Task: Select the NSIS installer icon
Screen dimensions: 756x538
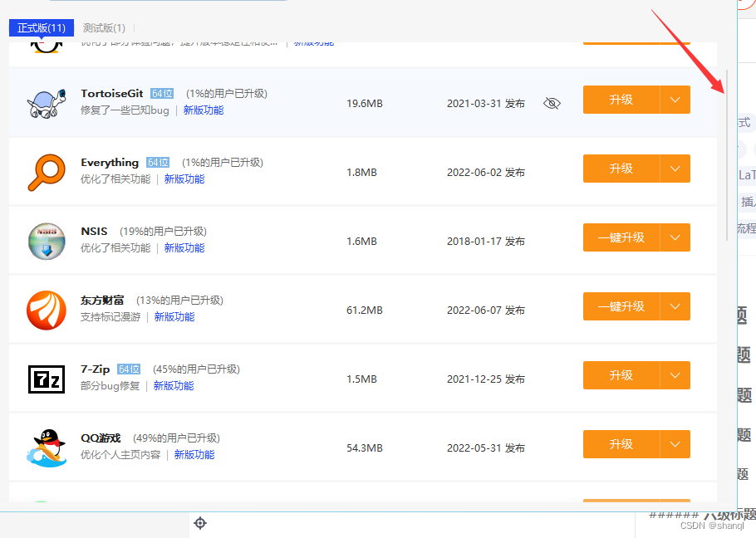Action: click(x=47, y=239)
